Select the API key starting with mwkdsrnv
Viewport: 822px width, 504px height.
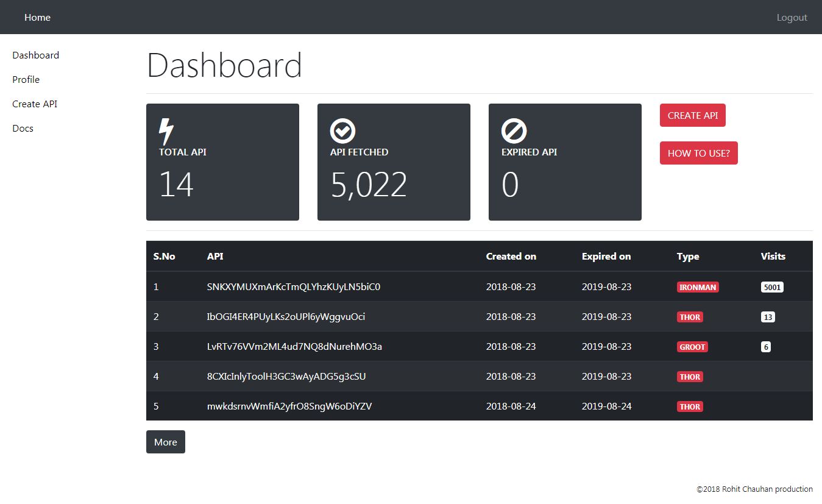point(289,406)
